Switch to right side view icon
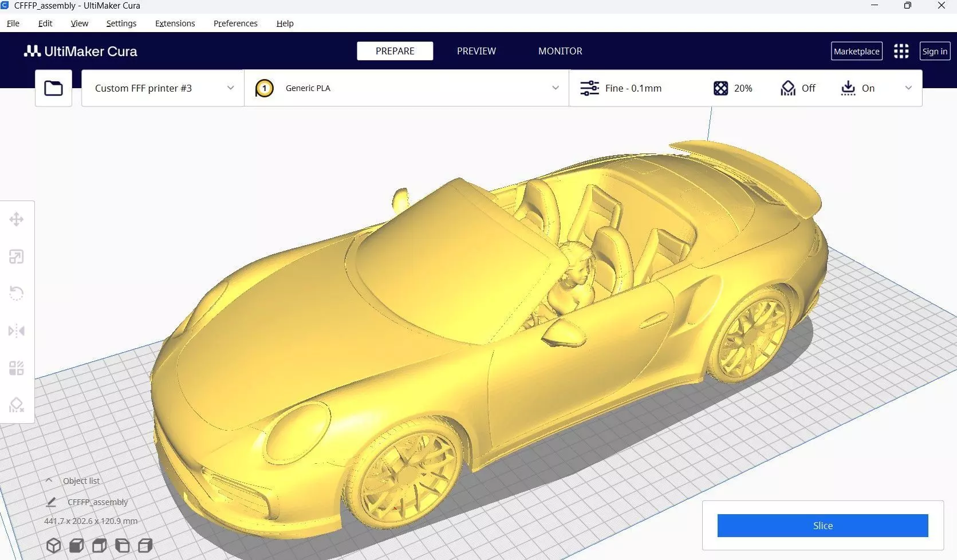957x560 pixels. 145,545
